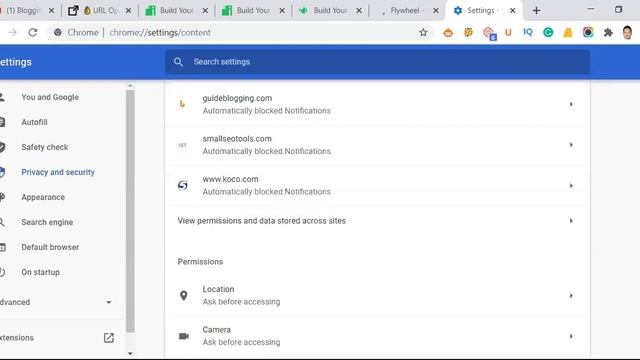Click the www.koco.com favicon
The width and height of the screenshot is (640, 360).
tap(182, 185)
